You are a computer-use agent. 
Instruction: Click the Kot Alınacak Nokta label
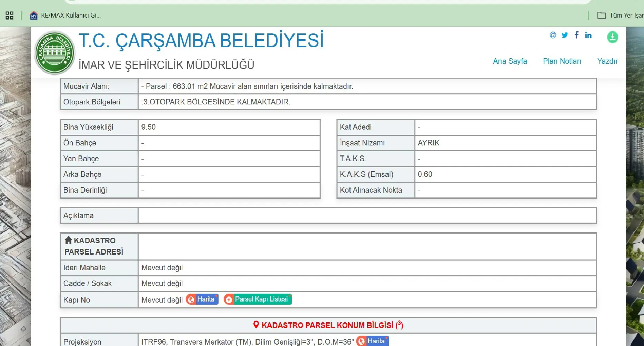pos(371,190)
